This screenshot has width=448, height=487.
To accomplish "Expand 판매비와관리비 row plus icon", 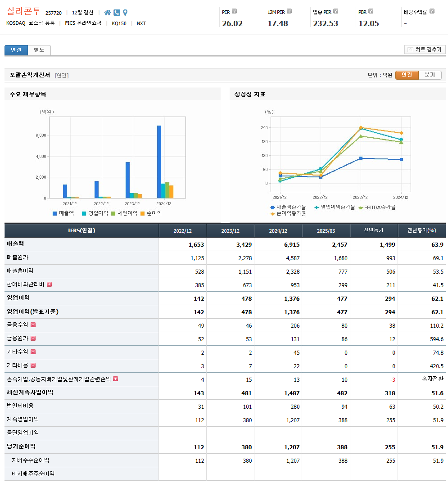I will click(x=49, y=284).
